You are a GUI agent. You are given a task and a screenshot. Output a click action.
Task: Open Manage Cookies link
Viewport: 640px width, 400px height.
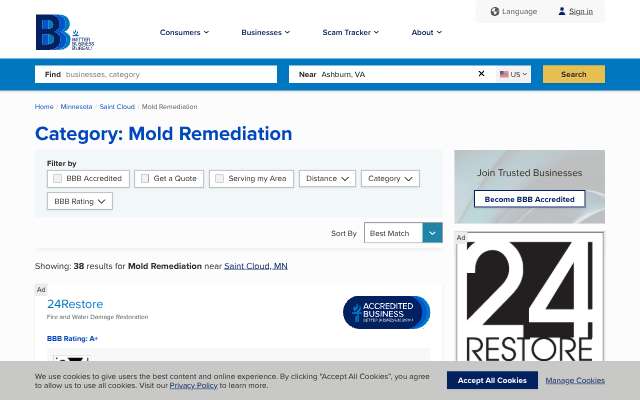click(575, 380)
